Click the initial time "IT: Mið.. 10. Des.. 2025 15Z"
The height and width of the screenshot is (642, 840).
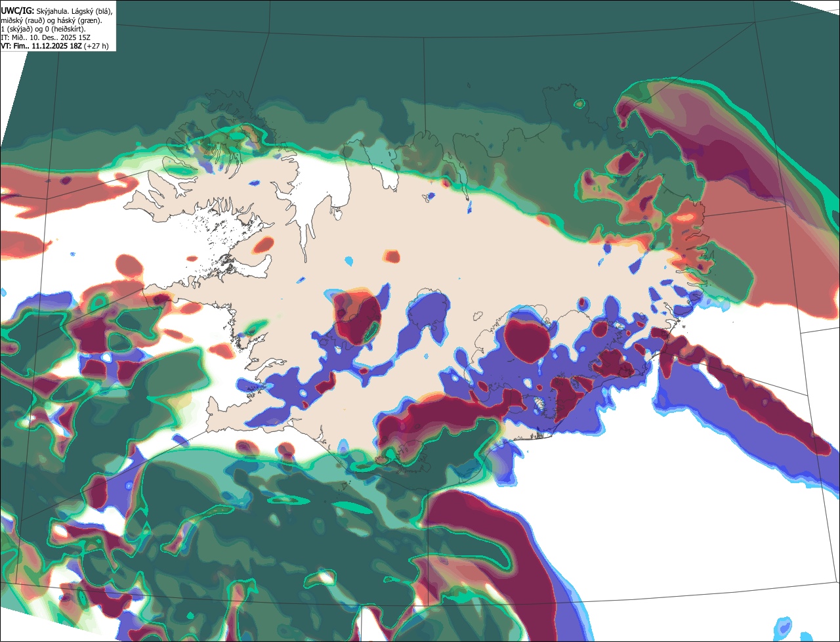point(45,38)
